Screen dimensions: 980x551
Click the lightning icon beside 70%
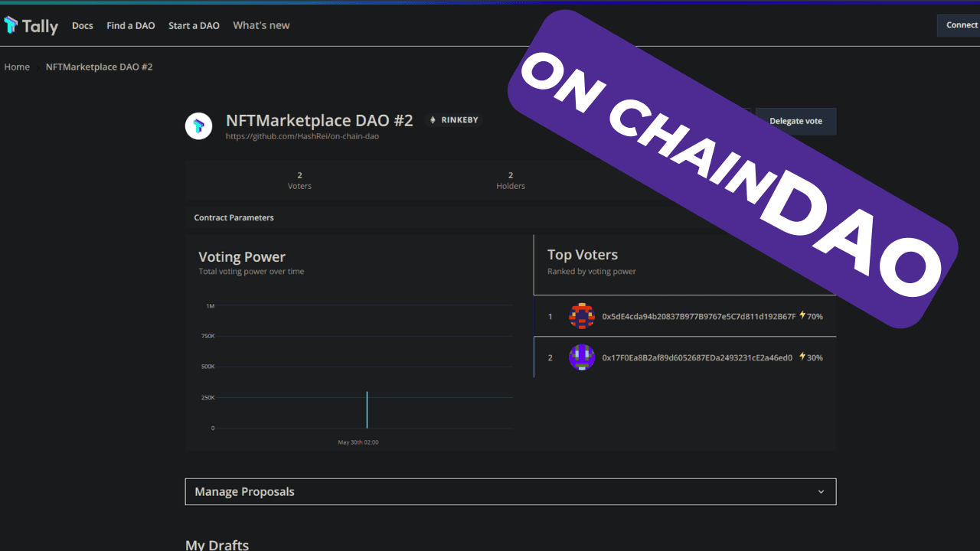click(x=802, y=315)
